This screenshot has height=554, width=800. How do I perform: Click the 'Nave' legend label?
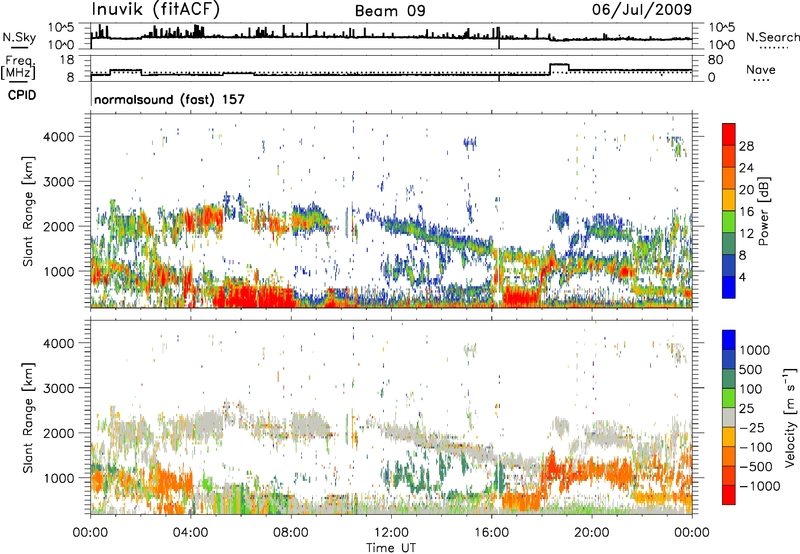click(x=761, y=69)
